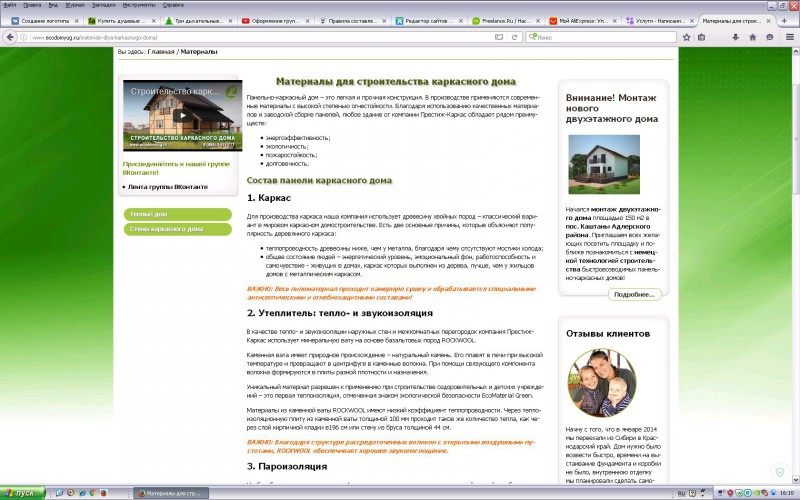Go to the browser home page icon
The image size is (800, 500).
(x=753, y=37)
